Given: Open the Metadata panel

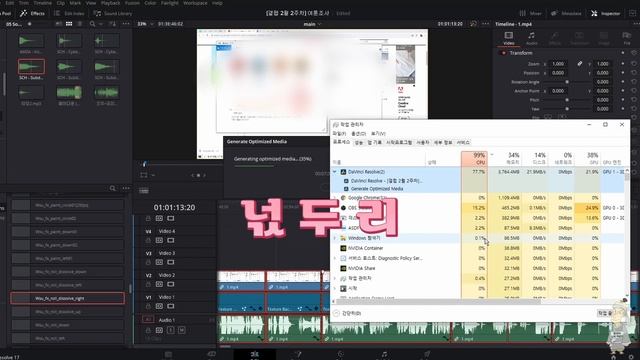Looking at the screenshot, I should [566, 13].
